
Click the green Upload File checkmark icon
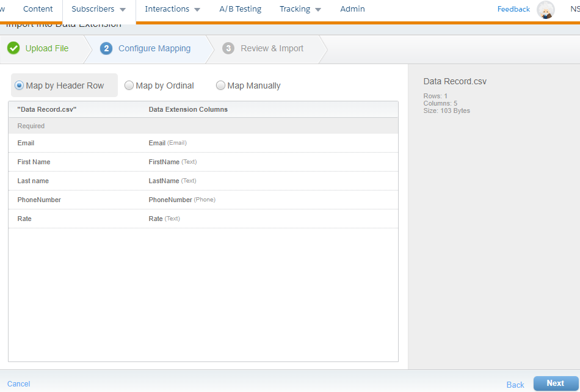pyautogui.click(x=13, y=48)
